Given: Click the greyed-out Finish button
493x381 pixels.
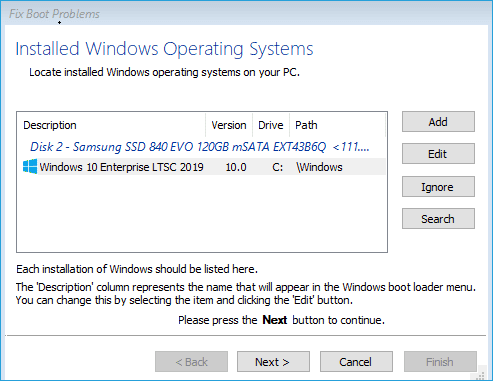Looking at the screenshot, I should click(440, 362).
